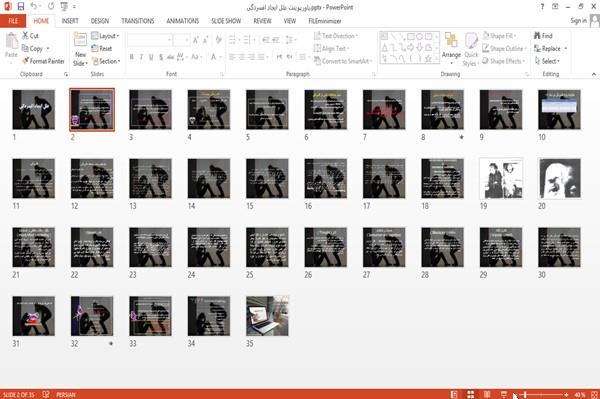This screenshot has height=399, width=600.
Task: Click the 40% zoom level button
Action: 580,394
